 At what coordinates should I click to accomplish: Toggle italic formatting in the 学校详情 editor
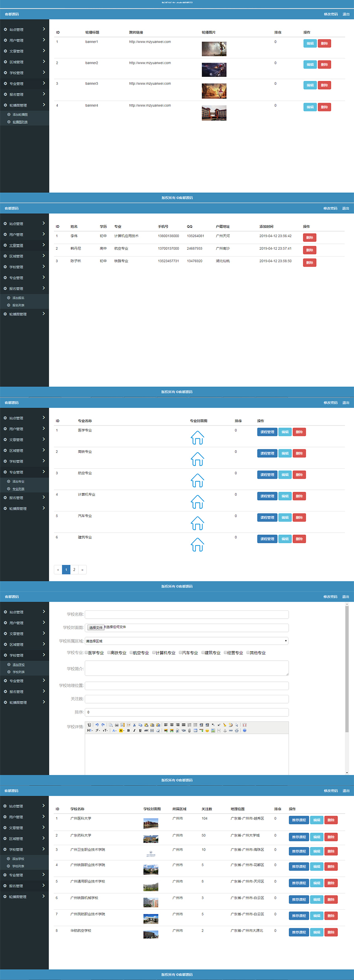(x=134, y=731)
